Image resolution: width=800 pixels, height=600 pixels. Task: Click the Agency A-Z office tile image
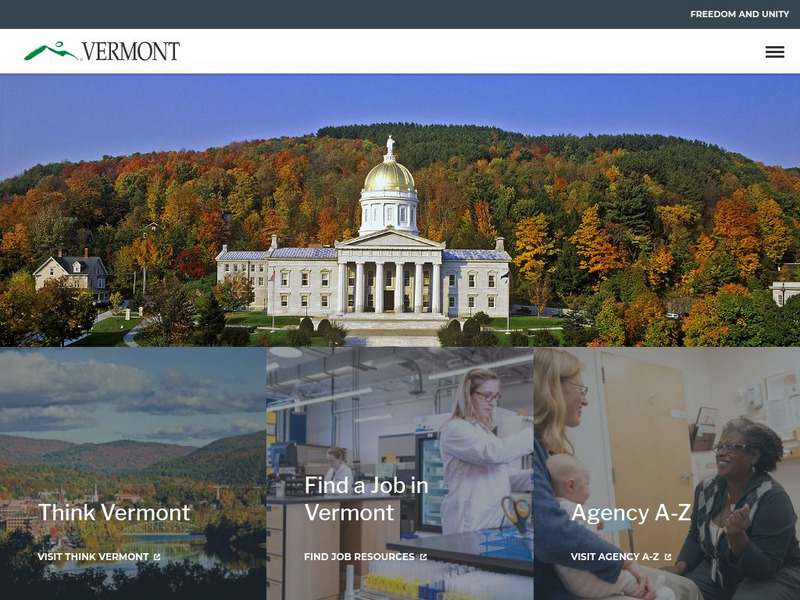[x=667, y=473]
